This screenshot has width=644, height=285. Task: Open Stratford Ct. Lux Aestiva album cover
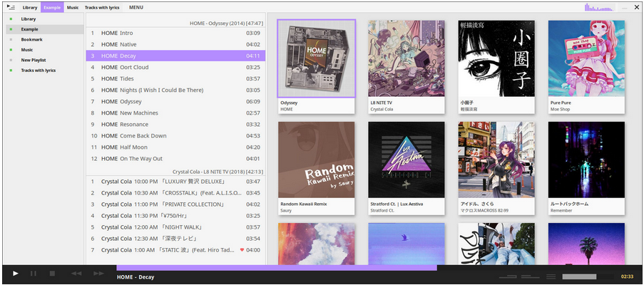point(407,160)
